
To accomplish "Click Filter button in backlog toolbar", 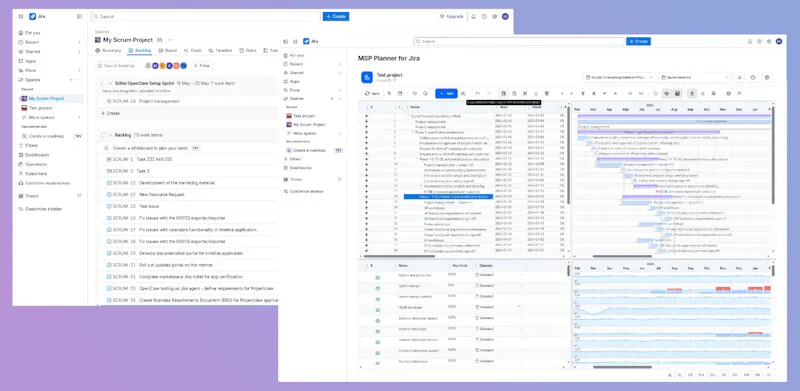I will (x=202, y=66).
